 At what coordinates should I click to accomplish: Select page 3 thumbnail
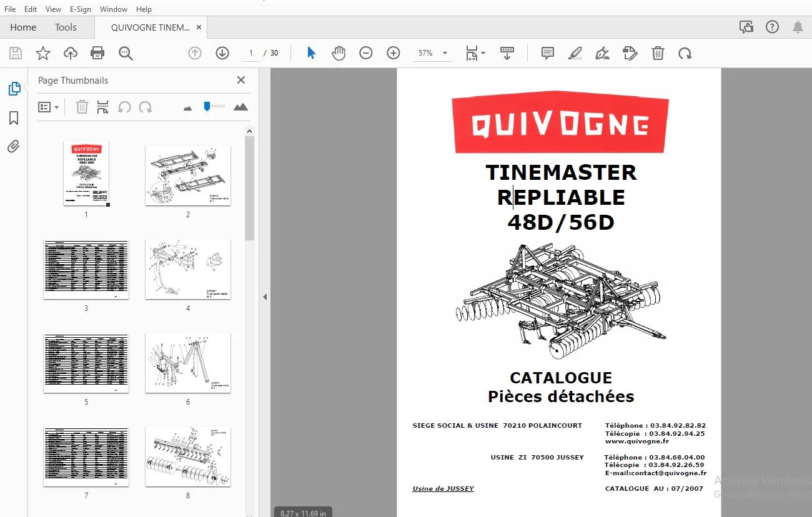86,269
